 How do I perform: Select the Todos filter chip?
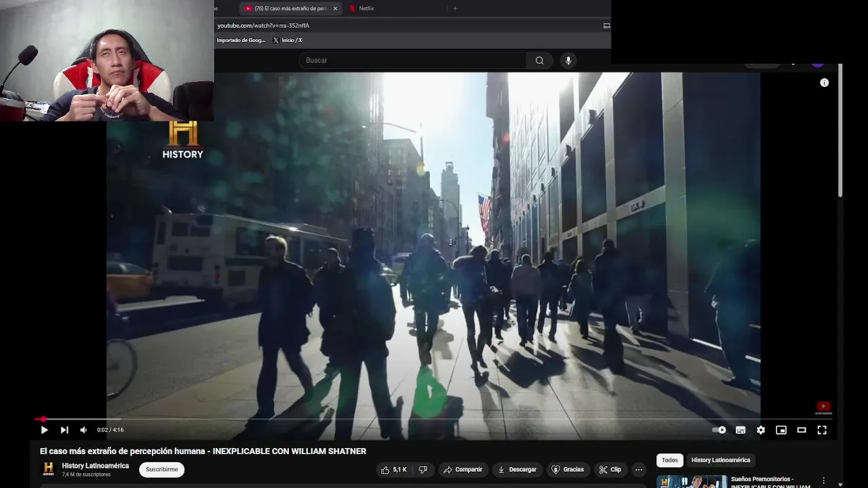670,460
